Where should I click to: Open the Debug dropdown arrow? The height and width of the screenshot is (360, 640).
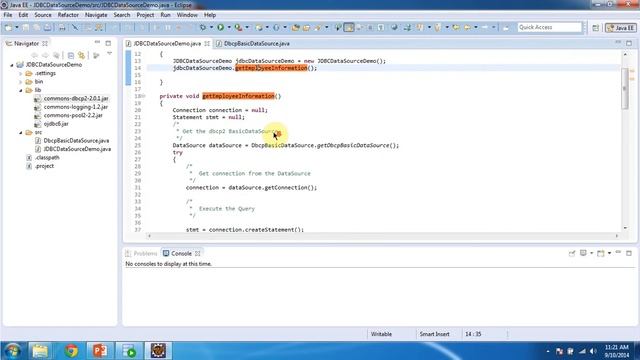(211, 27)
